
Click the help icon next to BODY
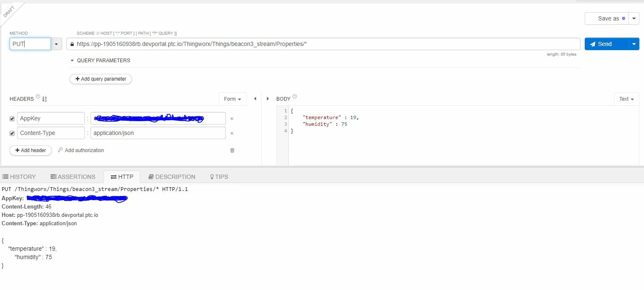[x=295, y=97]
